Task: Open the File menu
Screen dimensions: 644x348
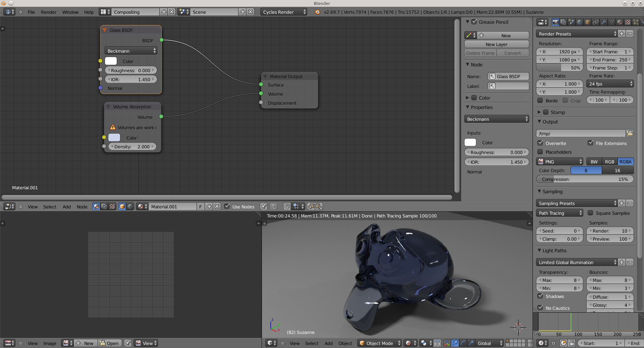Action: [31, 12]
